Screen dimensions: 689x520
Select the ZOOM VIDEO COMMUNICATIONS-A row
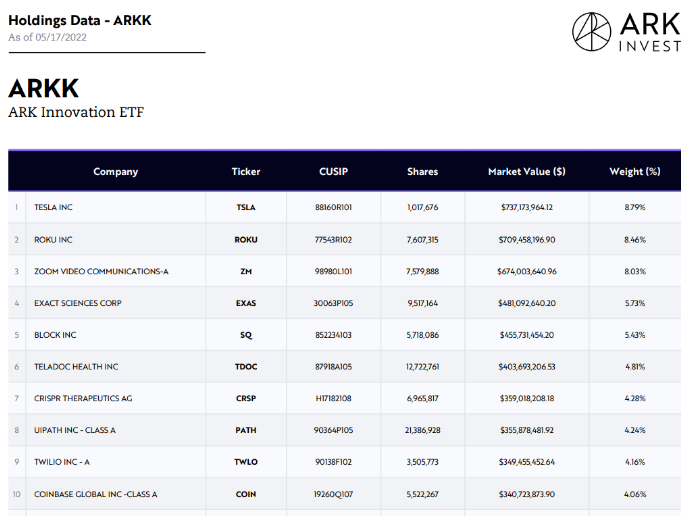click(344, 271)
